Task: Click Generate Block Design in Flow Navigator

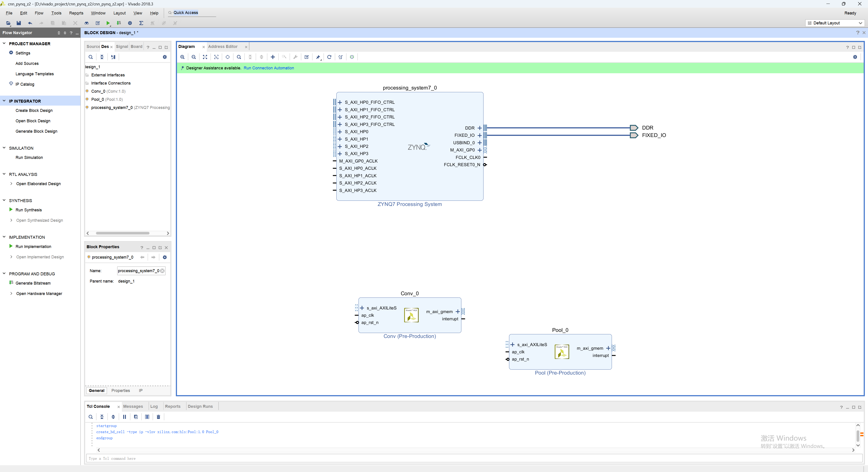Action: point(36,131)
